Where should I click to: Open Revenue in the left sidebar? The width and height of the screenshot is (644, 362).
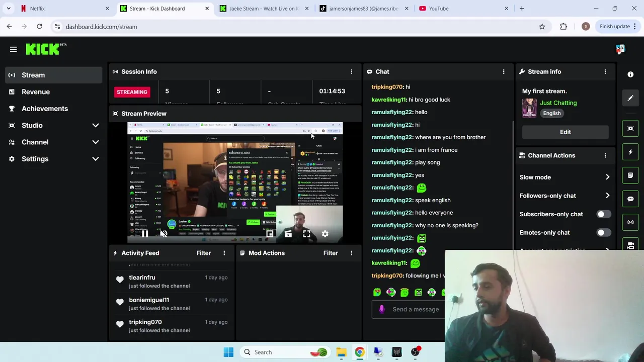click(54, 92)
